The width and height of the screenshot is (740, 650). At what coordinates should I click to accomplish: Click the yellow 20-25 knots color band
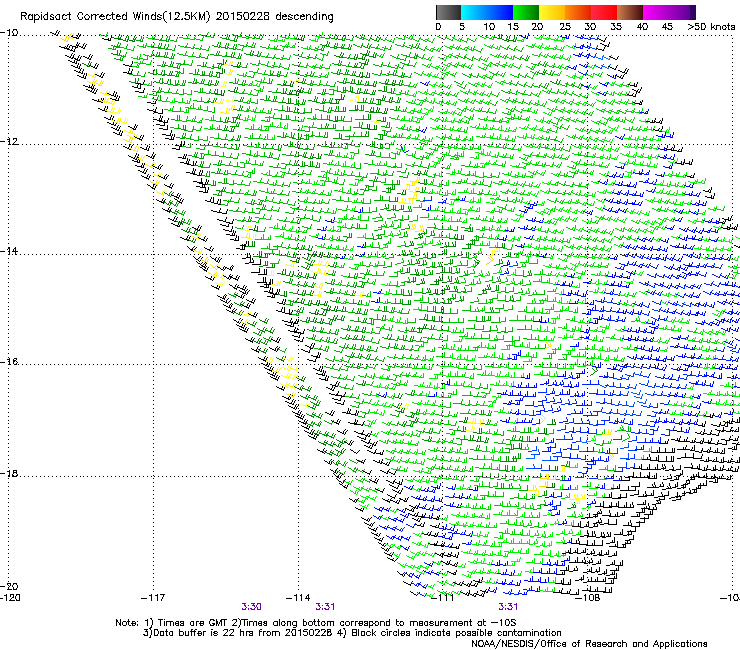552,12
